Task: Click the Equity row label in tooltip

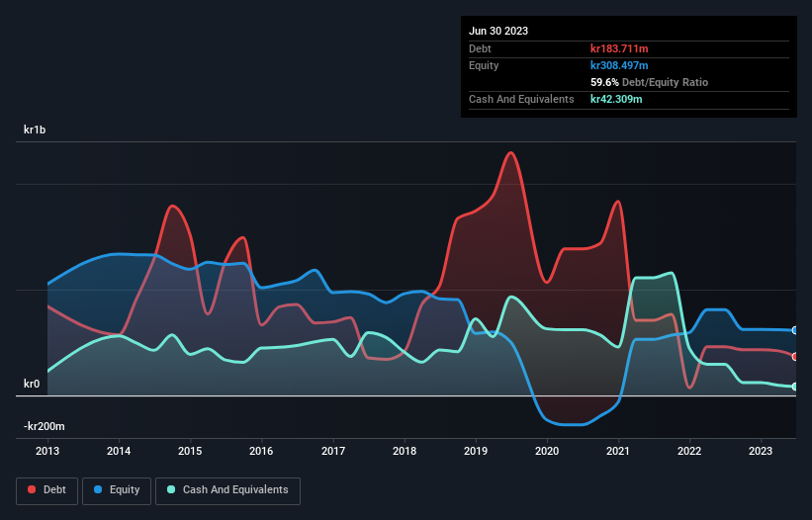Action: [484, 65]
